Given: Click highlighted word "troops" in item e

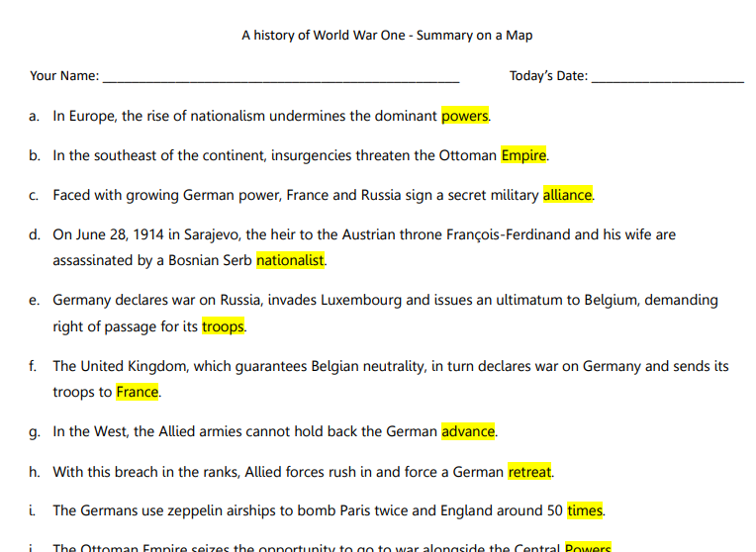Looking at the screenshot, I should (x=223, y=326).
